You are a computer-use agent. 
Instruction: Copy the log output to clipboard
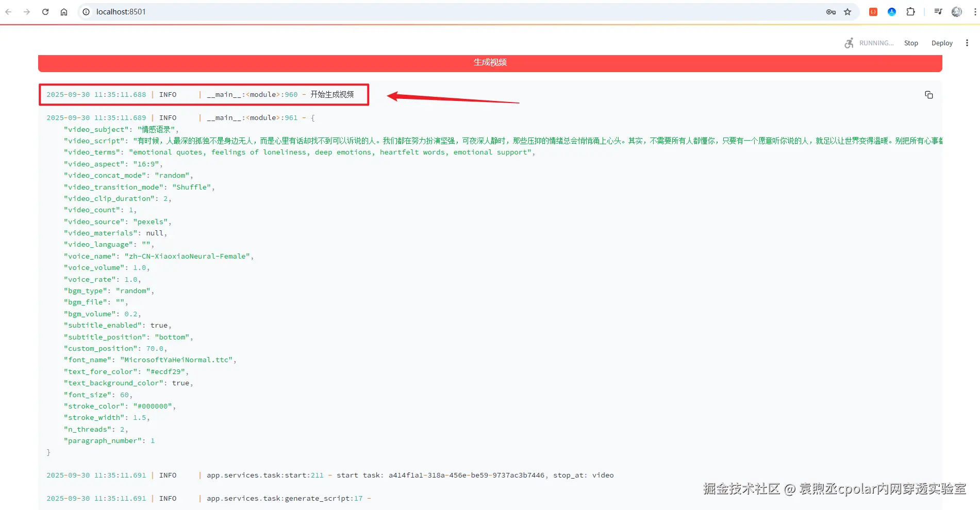(929, 95)
